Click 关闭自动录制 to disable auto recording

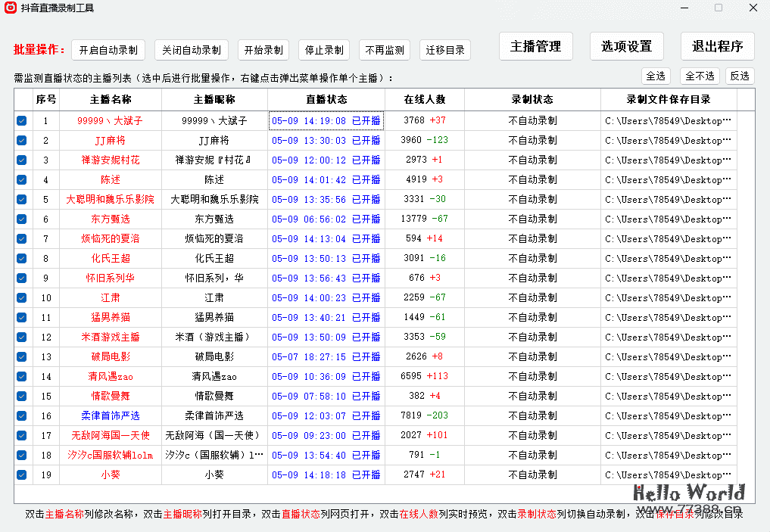(191, 50)
